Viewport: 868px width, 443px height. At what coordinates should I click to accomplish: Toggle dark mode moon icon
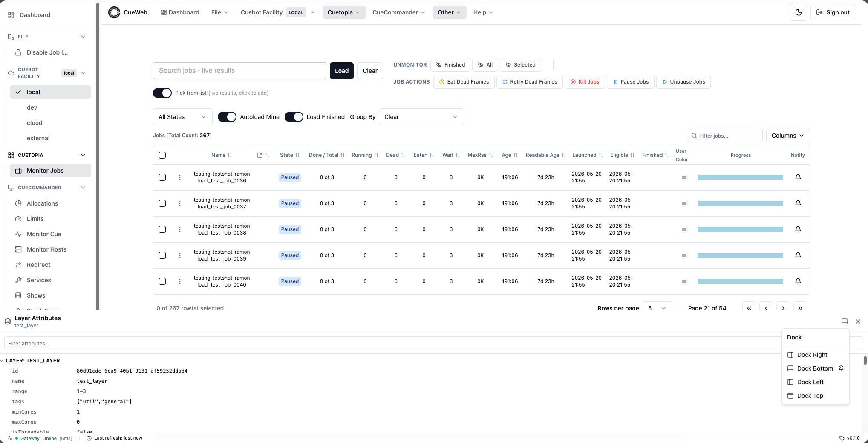[x=799, y=12]
